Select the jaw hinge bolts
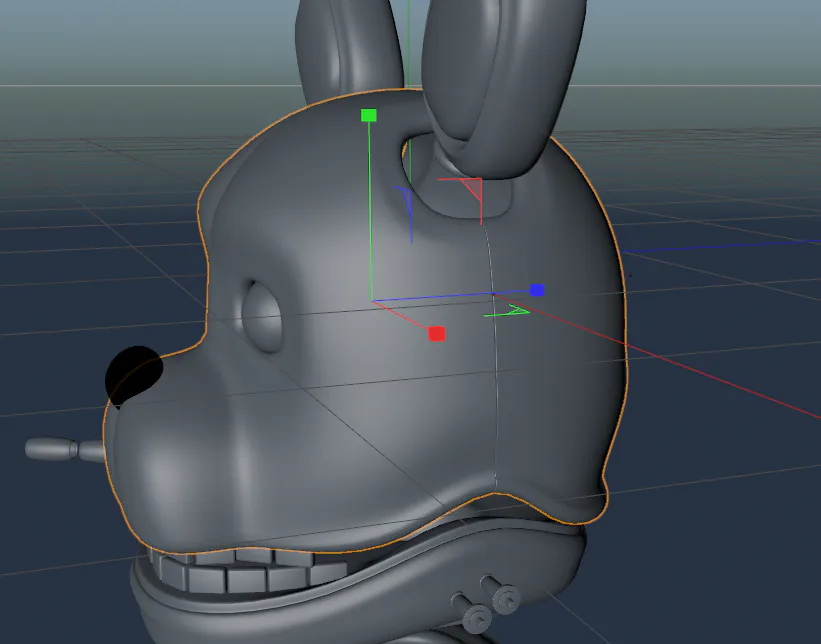Viewport: 821px width, 644px height. point(487,602)
